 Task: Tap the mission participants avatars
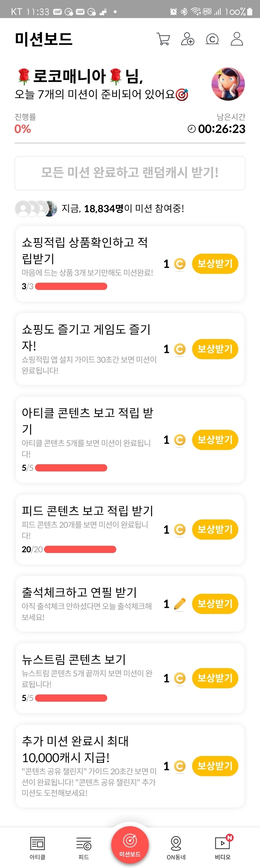tap(36, 208)
